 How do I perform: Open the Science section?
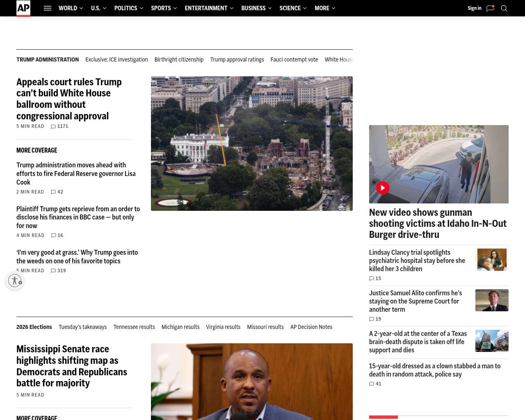point(290,8)
